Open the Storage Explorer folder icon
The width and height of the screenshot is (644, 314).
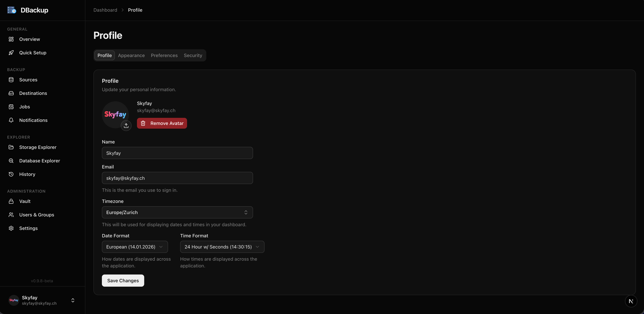click(11, 147)
